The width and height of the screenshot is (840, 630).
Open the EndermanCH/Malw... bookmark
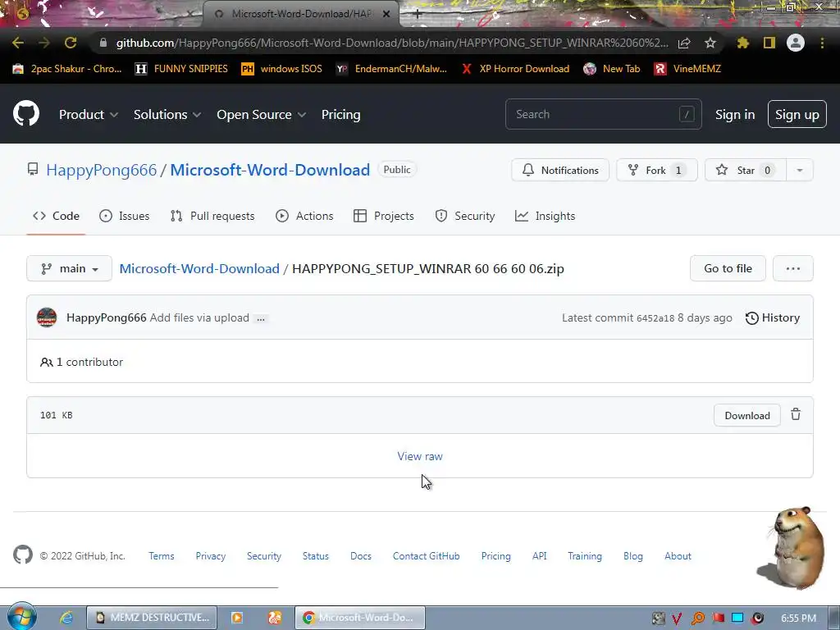click(x=391, y=69)
